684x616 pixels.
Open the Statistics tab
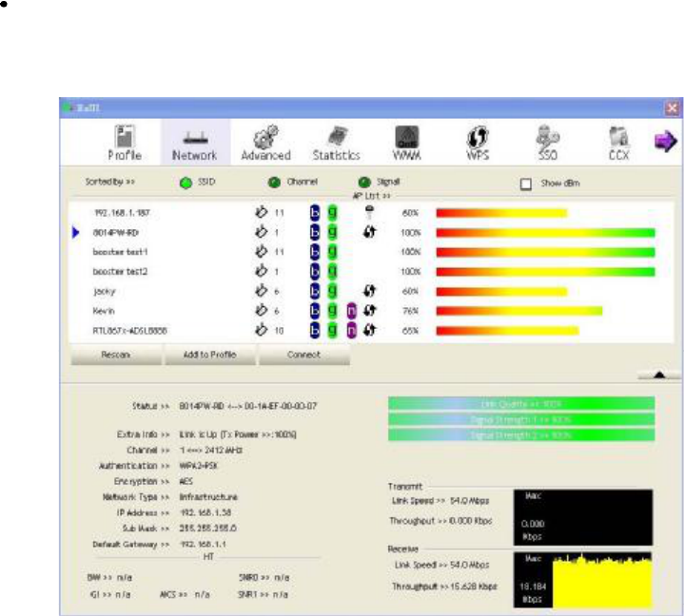coord(337,143)
